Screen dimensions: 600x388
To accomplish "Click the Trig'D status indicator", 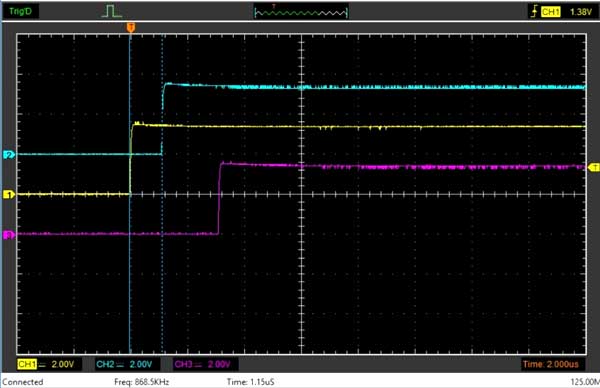I will (x=20, y=11).
